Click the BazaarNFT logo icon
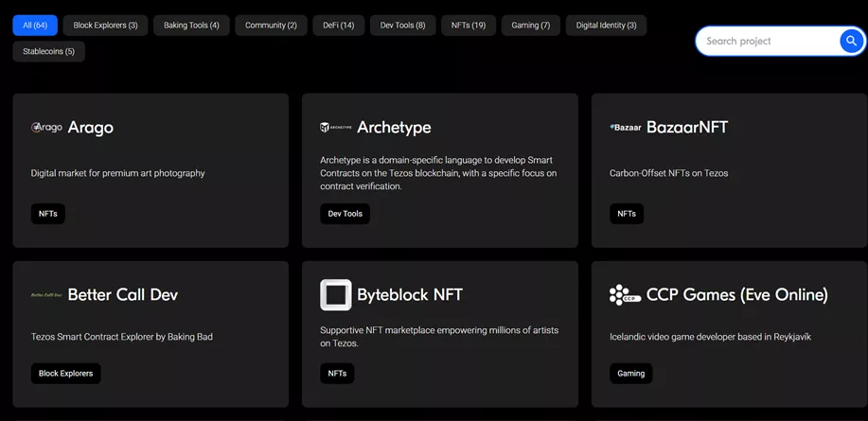This screenshot has width=868, height=421. (x=626, y=128)
